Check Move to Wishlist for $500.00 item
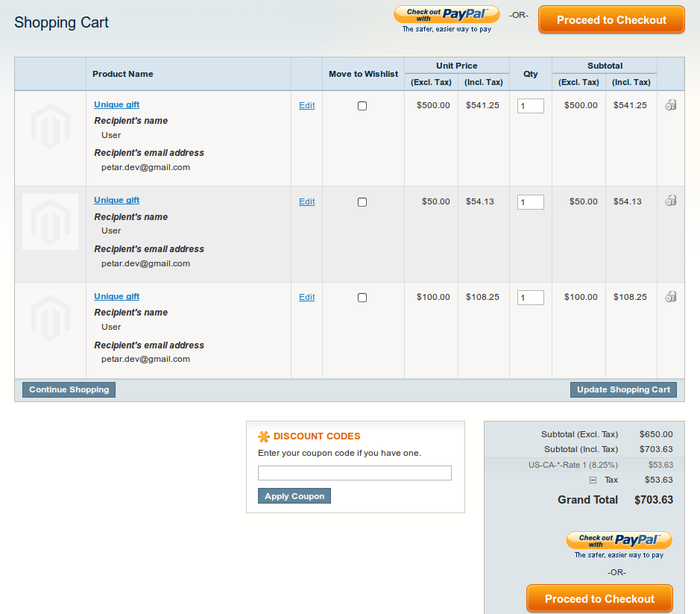700x614 pixels. [362, 106]
